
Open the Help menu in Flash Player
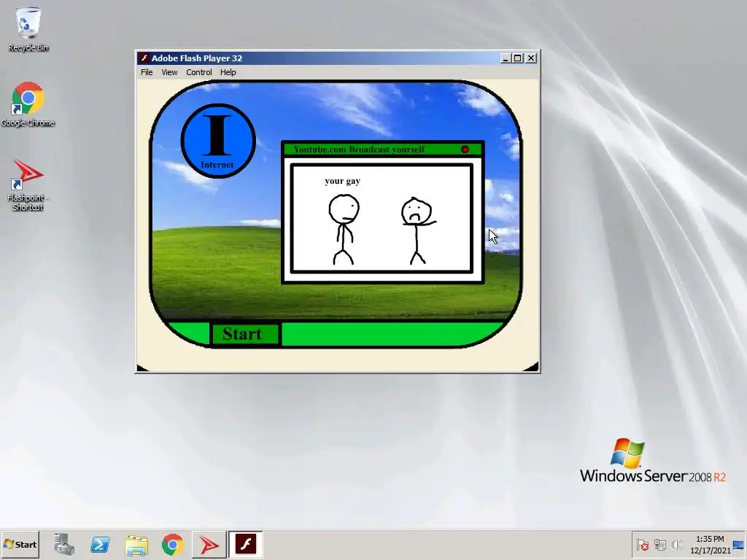tap(228, 72)
